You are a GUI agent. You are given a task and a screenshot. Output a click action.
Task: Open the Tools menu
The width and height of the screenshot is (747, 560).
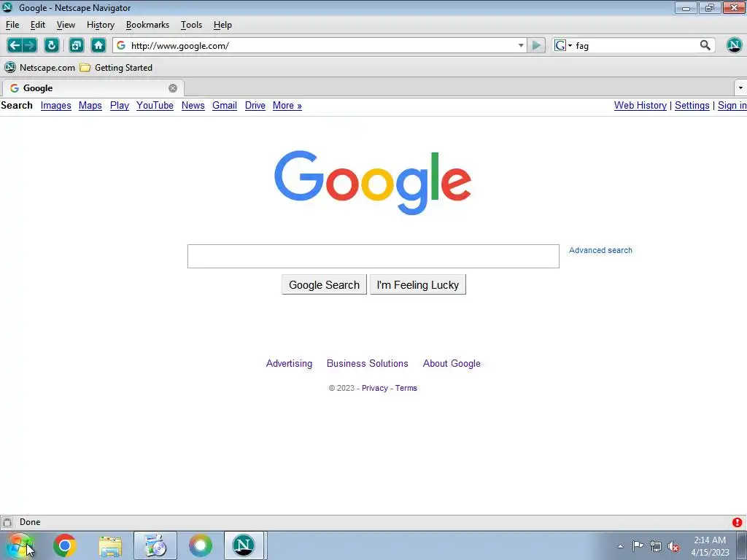pos(192,25)
